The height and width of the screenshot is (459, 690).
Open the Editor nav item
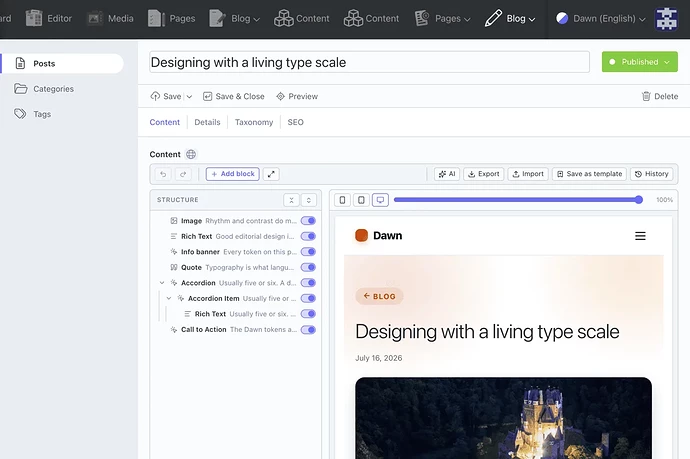pyautogui.click(x=48, y=18)
